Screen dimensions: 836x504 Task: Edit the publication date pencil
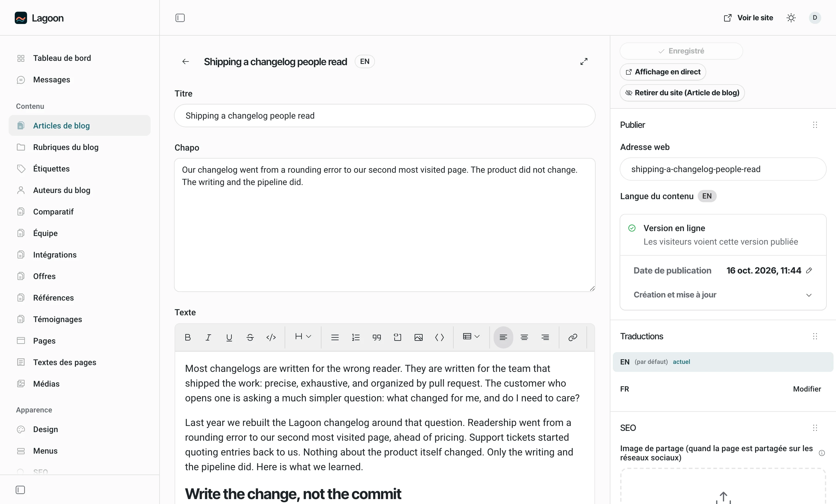809,270
